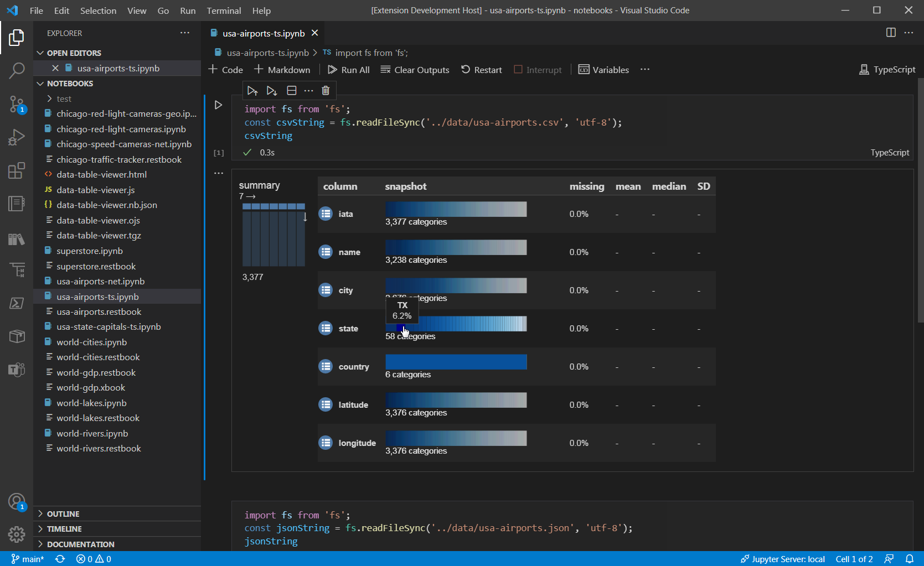Open the Explorer view in activity bar
This screenshot has height=566, width=924.
[17, 38]
